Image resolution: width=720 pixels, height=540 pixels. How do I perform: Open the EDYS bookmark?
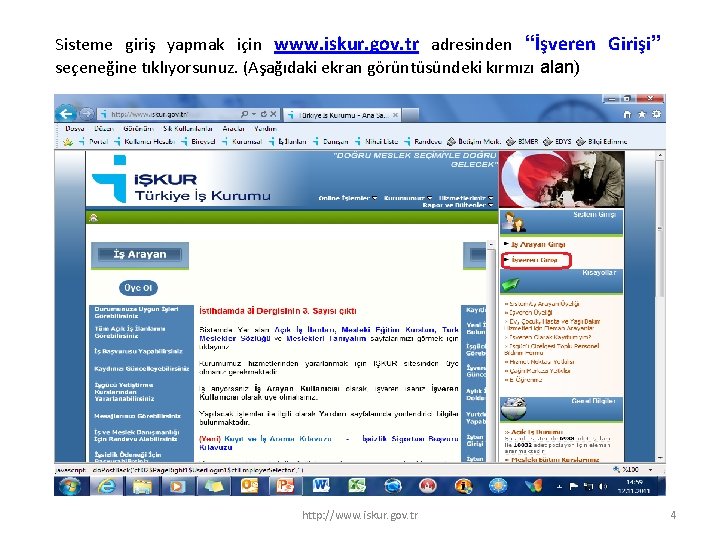(557, 141)
